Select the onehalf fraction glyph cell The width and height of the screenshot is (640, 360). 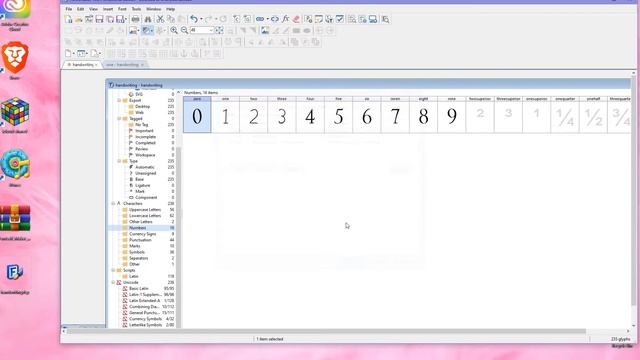(593, 115)
